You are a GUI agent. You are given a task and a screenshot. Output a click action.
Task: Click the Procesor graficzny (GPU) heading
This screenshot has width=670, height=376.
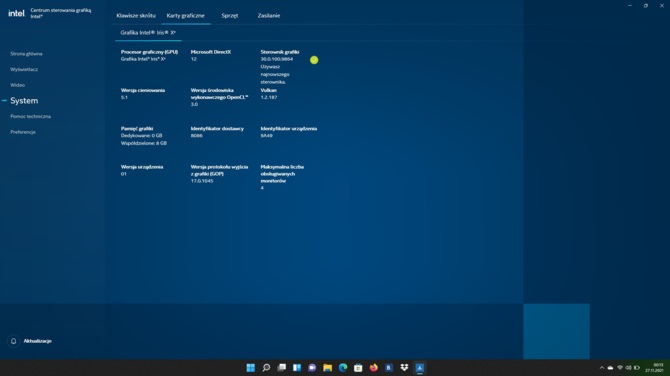coord(149,52)
